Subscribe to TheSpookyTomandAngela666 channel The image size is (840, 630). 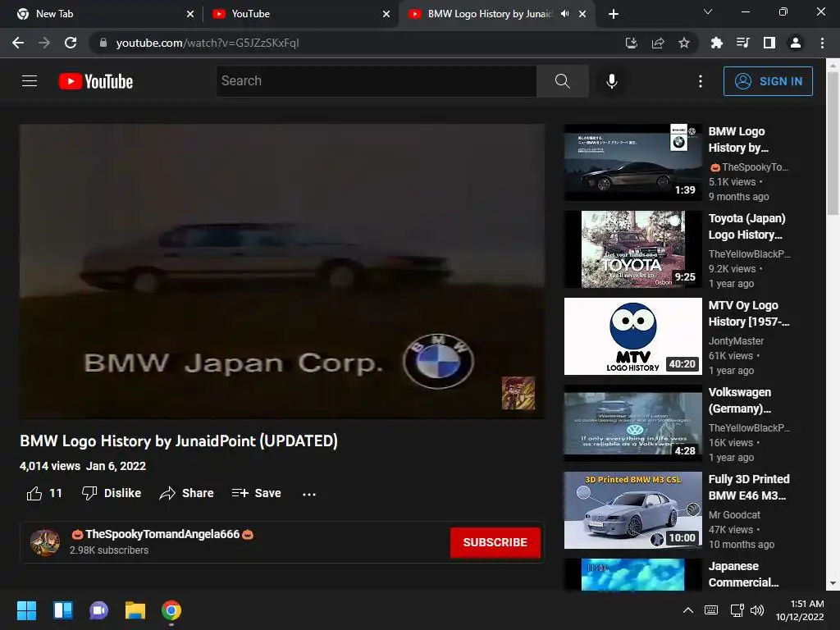click(x=495, y=542)
